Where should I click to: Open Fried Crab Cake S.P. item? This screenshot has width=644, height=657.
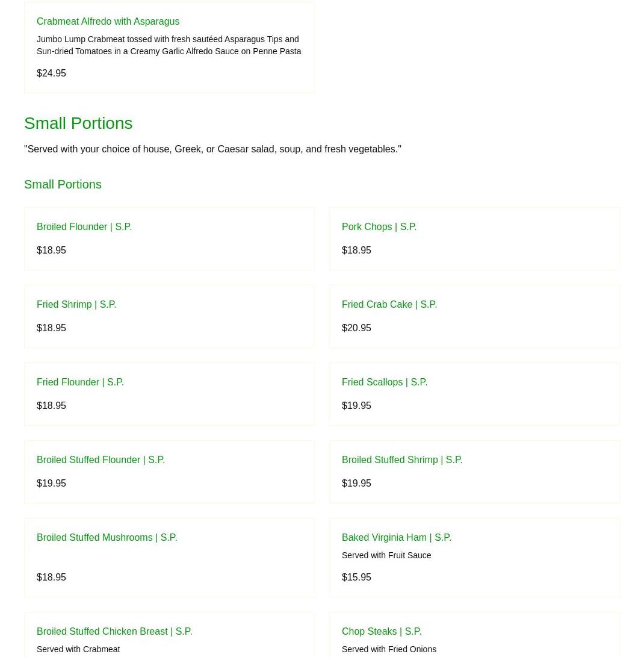pos(389,305)
